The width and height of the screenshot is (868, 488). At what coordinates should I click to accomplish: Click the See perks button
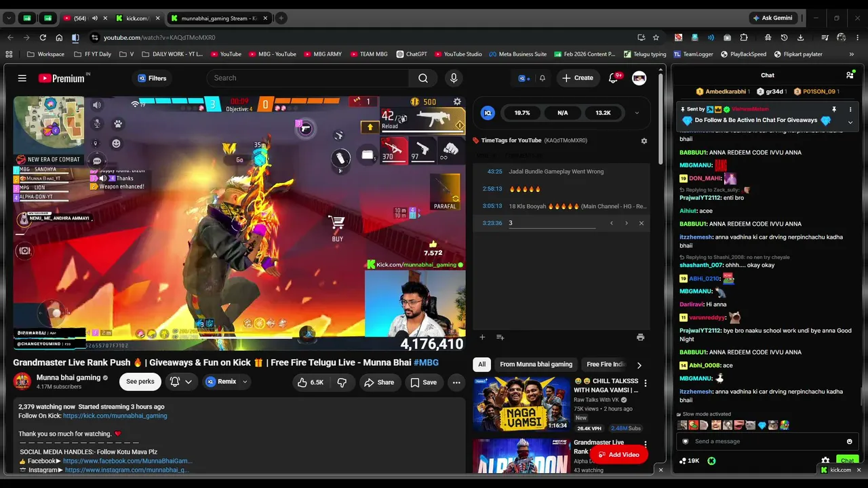pyautogui.click(x=140, y=382)
